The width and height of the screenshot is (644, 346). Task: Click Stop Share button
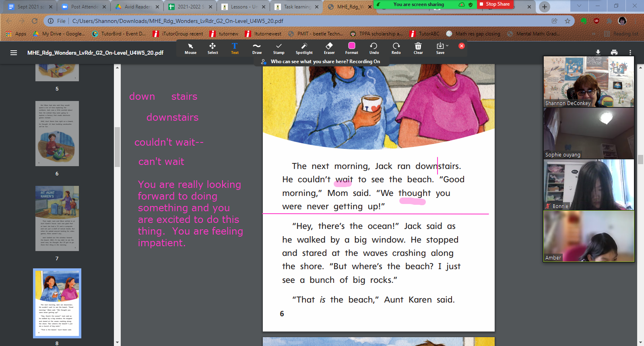[x=494, y=4]
